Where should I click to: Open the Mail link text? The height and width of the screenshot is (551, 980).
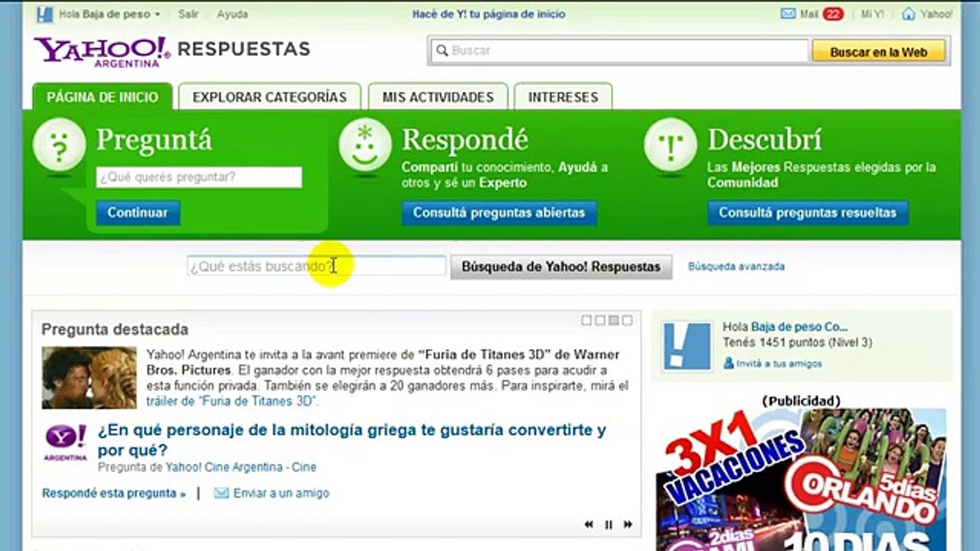tap(810, 14)
